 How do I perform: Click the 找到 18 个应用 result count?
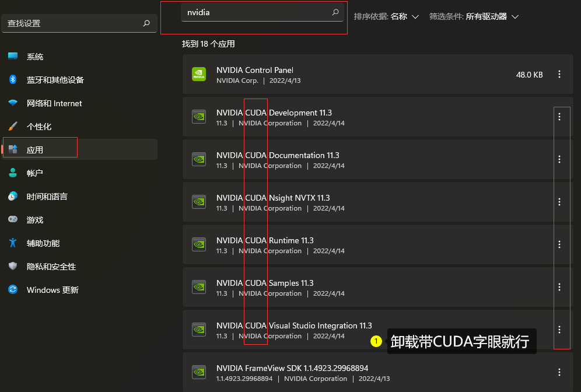tap(208, 44)
